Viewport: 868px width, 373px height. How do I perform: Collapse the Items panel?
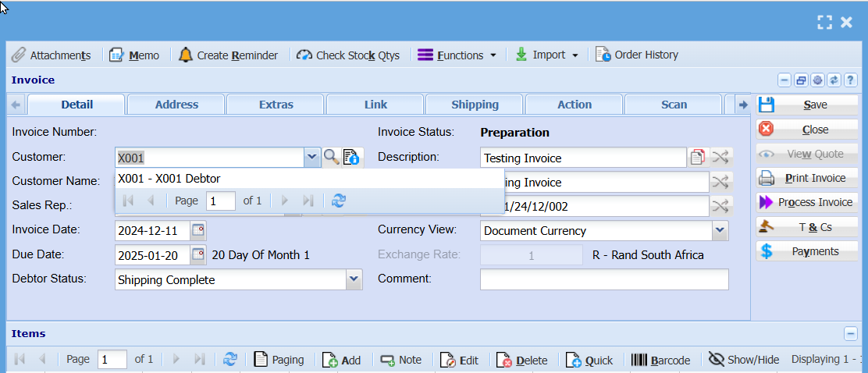[851, 334]
